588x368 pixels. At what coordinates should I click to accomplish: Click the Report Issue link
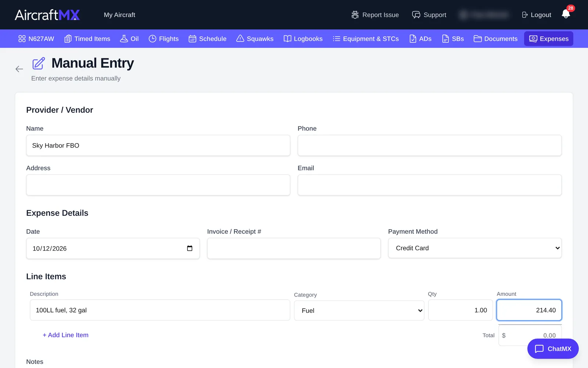click(375, 15)
